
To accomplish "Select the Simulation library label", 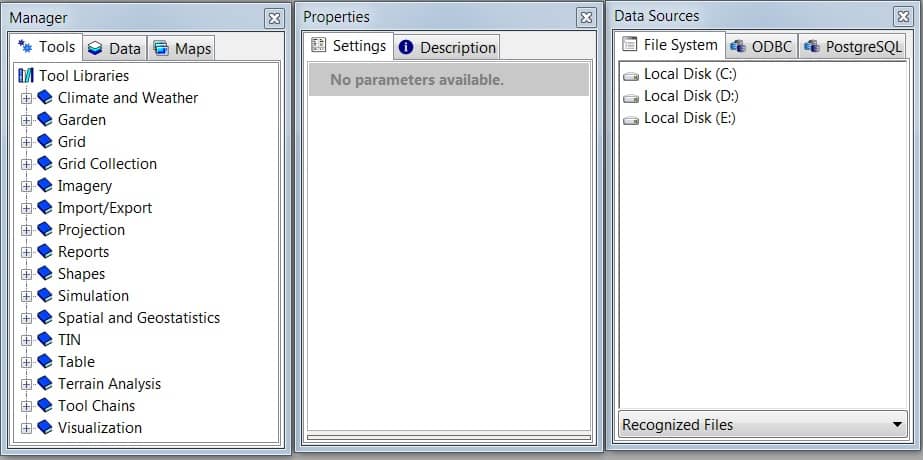I will click(93, 296).
